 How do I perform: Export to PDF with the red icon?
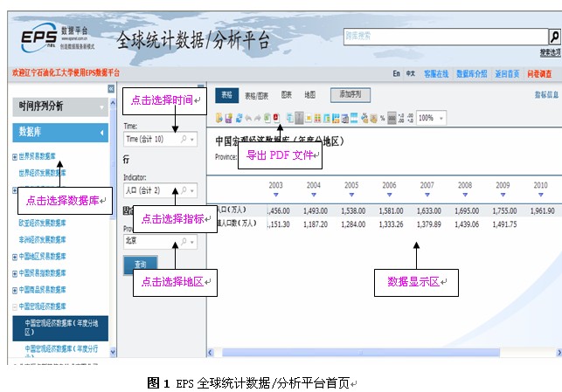277,118
